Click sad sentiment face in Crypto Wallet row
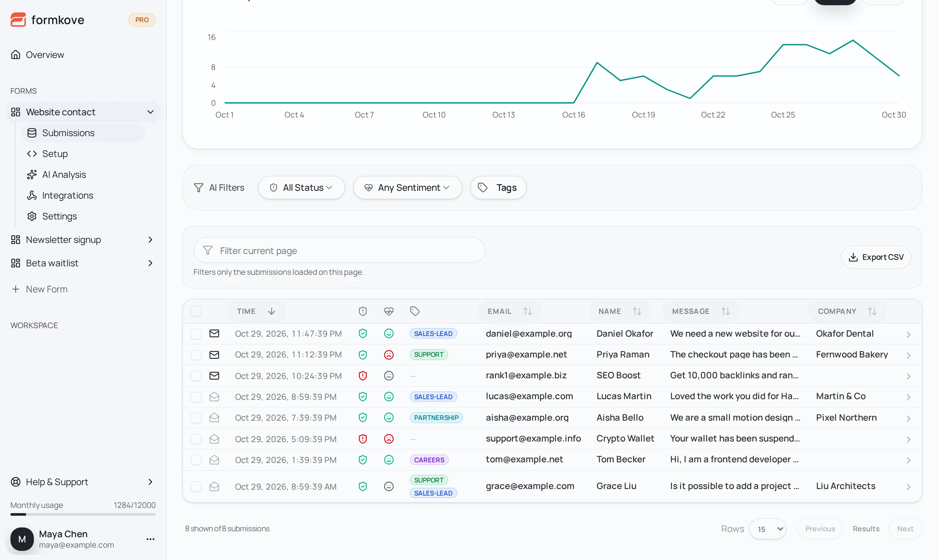The height and width of the screenshot is (560, 938). (389, 439)
